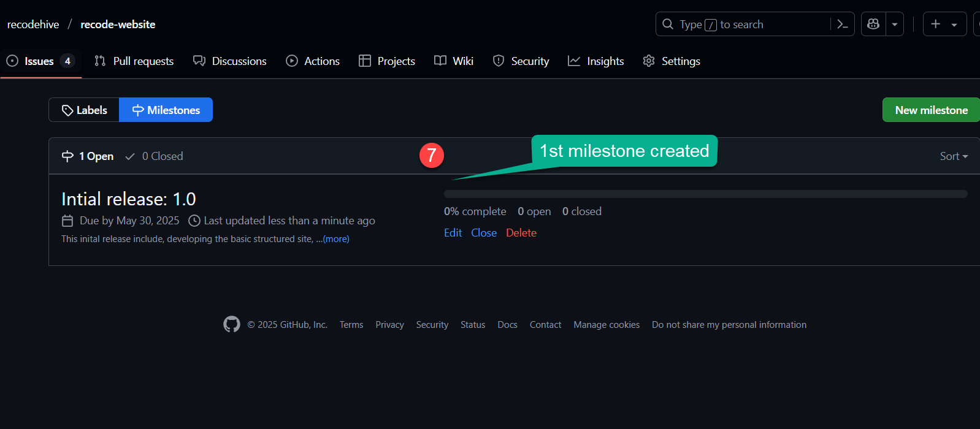Expand the Copilot dropdown arrow

pyautogui.click(x=895, y=25)
